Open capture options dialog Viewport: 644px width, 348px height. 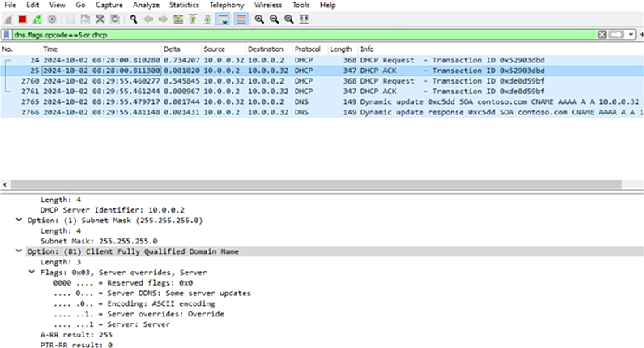pyautogui.click(x=52, y=19)
